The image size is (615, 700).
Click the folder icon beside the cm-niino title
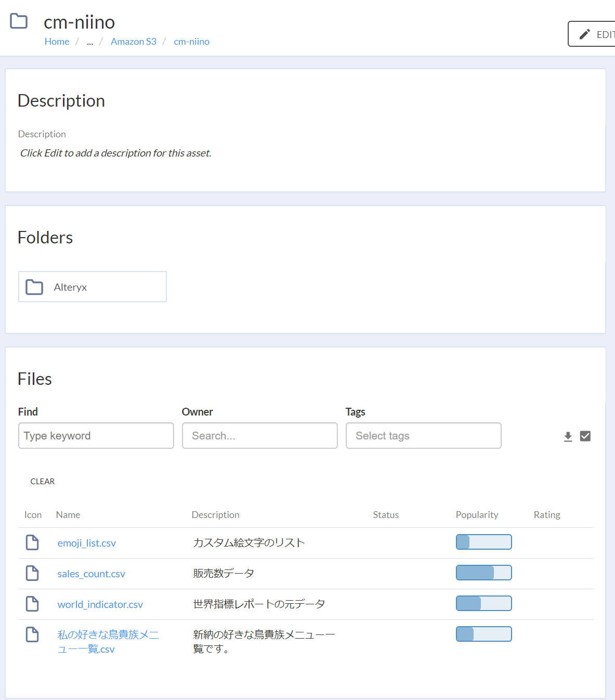(x=18, y=21)
